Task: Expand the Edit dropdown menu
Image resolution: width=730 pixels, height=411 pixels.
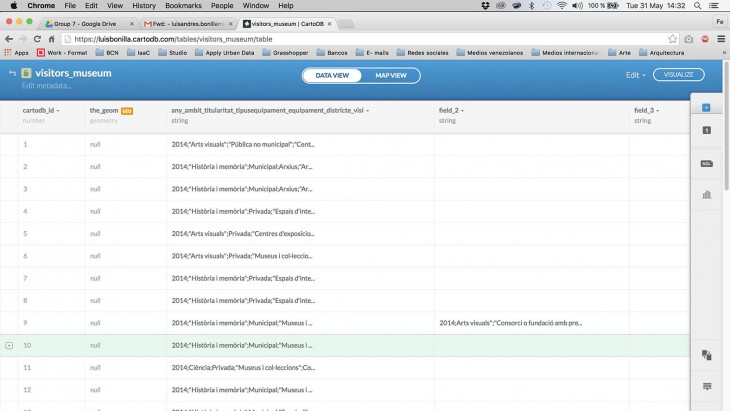Action: [x=634, y=75]
